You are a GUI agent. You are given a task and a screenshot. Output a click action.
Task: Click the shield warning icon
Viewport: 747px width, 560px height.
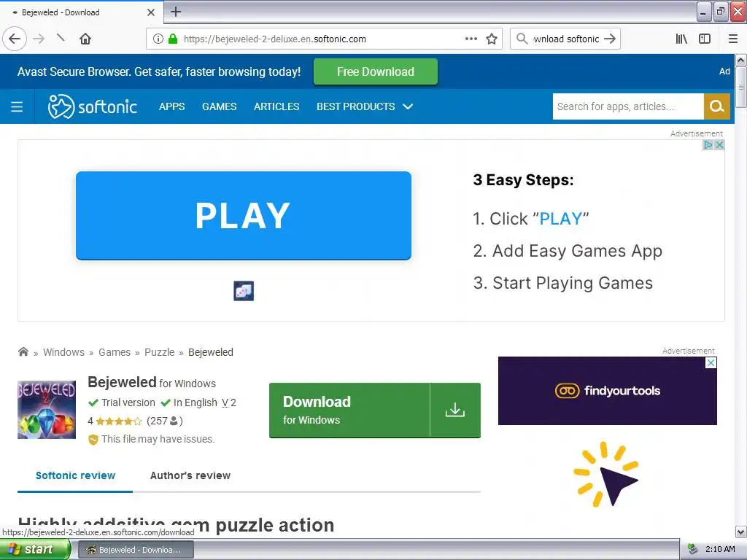point(93,440)
